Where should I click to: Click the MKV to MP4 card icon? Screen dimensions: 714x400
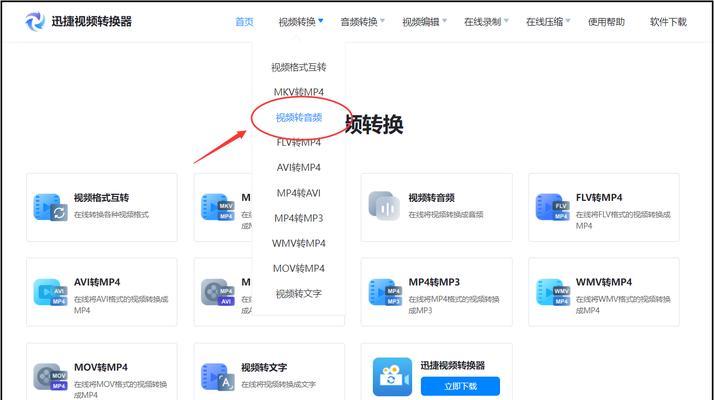[218, 208]
